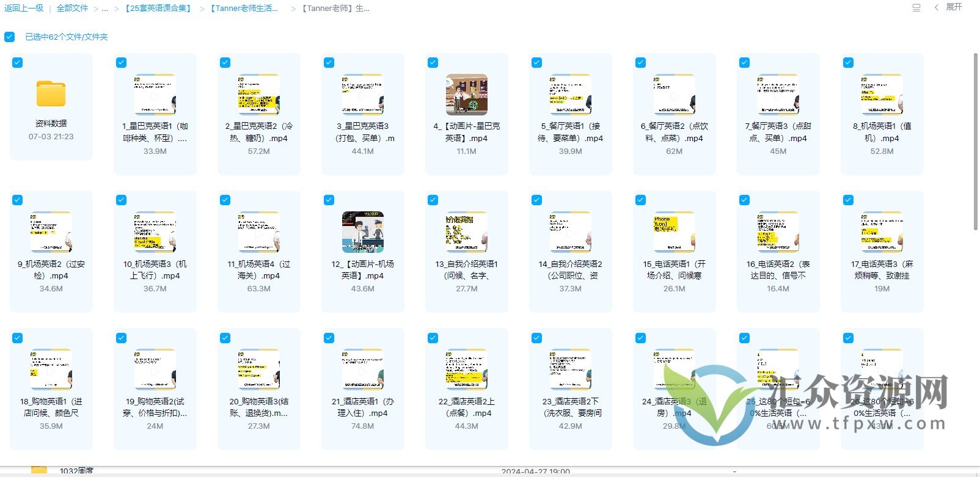Image resolution: width=980 pixels, height=477 pixels.
Task: Uncheck the 资料数据 folder checkbox
Action: pos(18,62)
